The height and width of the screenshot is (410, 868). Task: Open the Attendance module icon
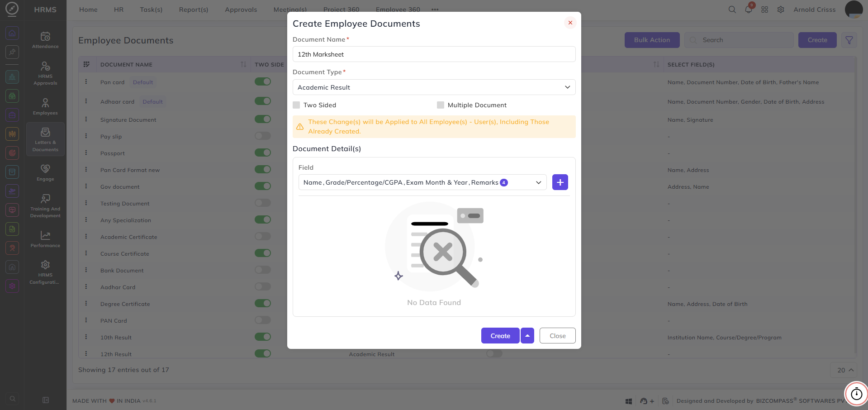pyautogui.click(x=45, y=37)
